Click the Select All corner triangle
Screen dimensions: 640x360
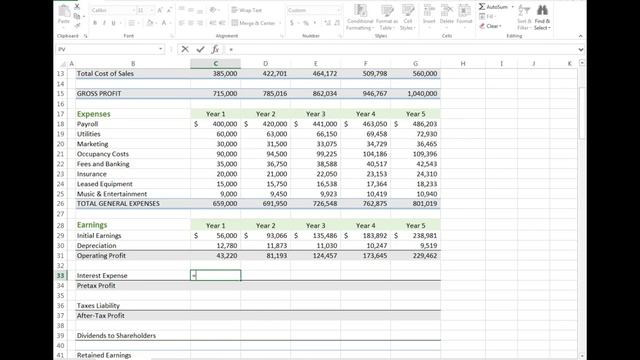point(62,64)
